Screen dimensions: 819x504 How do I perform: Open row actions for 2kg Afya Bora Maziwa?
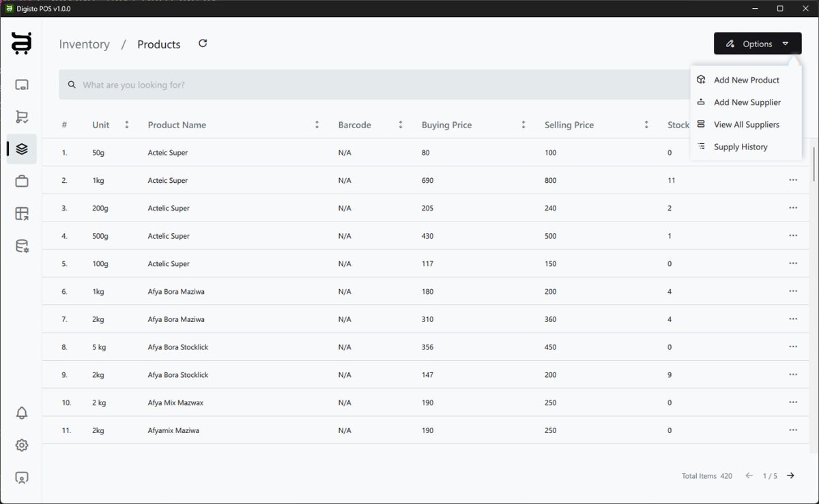tap(793, 319)
